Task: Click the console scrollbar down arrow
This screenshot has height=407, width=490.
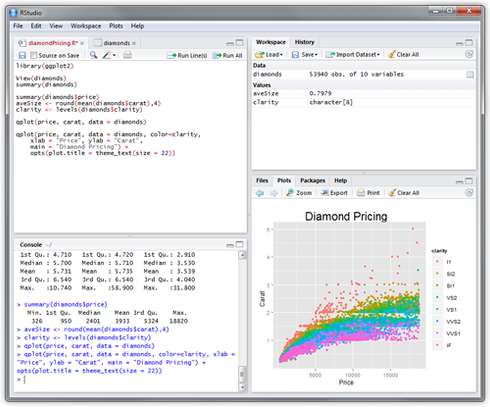Action: (x=242, y=387)
